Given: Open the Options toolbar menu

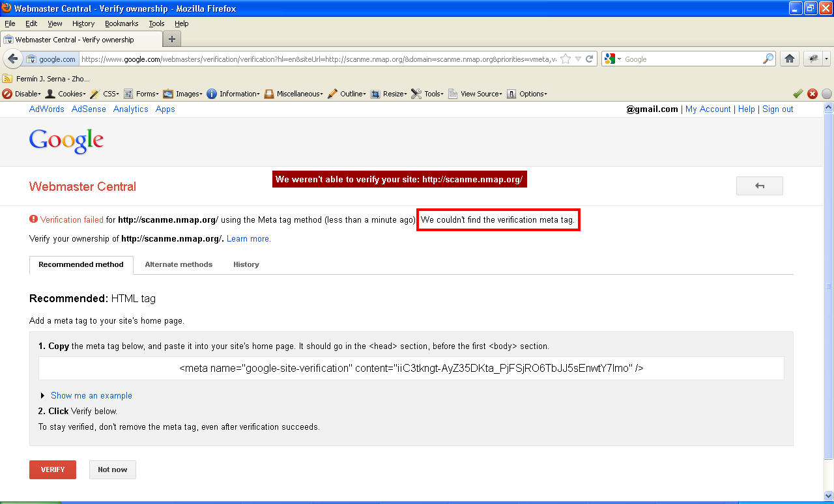Looking at the screenshot, I should [527, 94].
